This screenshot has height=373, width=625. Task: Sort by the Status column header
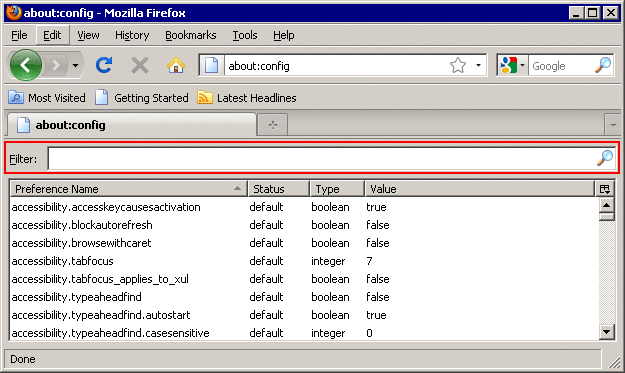pyautogui.click(x=279, y=189)
